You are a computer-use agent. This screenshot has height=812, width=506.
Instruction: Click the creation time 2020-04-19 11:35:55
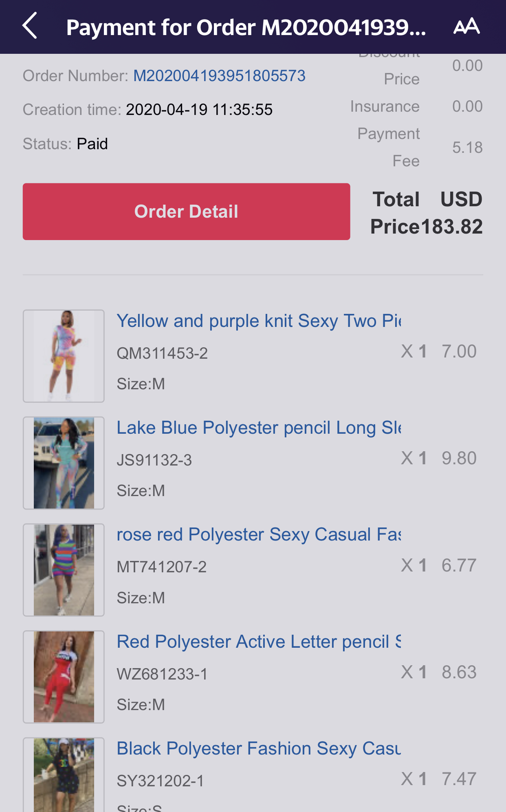pos(199,110)
